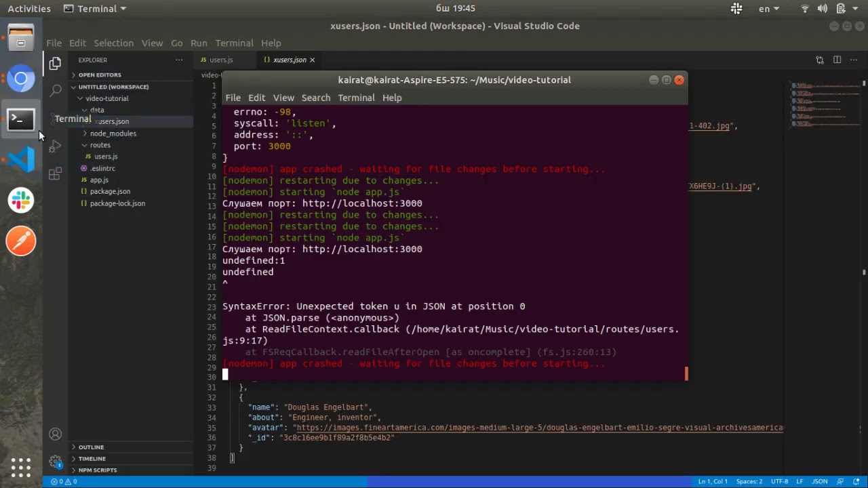
Task: Open Wi-Fi indicator in top bar
Action: coord(806,9)
